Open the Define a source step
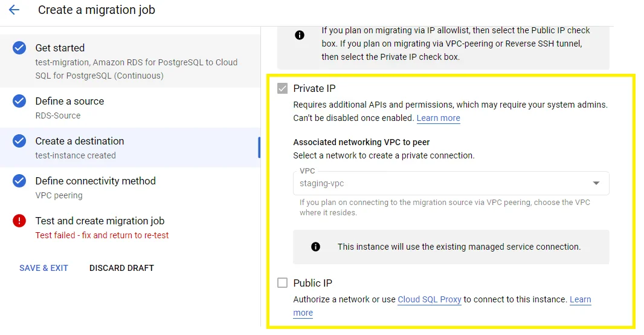644x335 pixels. pyautogui.click(x=69, y=101)
